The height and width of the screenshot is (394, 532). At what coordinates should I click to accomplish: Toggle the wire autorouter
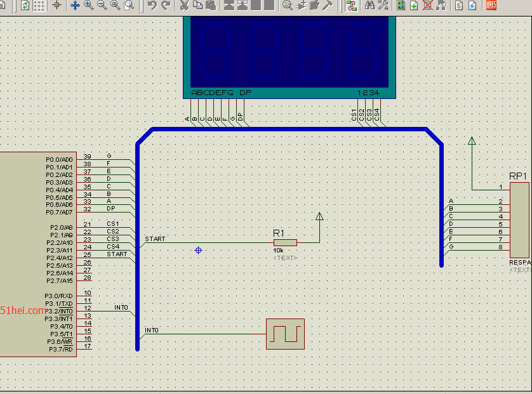point(352,6)
